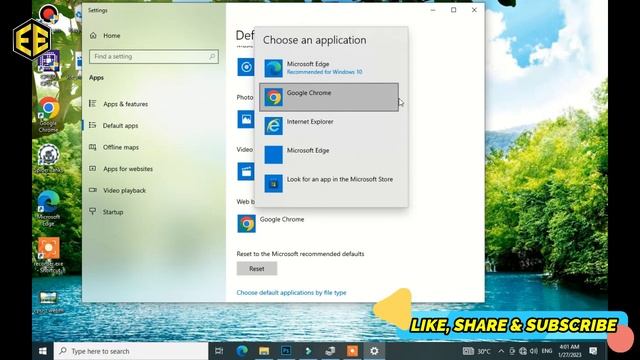This screenshot has height=360, width=640.
Task: Click the Photo viewer app icon
Action: pyautogui.click(x=246, y=120)
